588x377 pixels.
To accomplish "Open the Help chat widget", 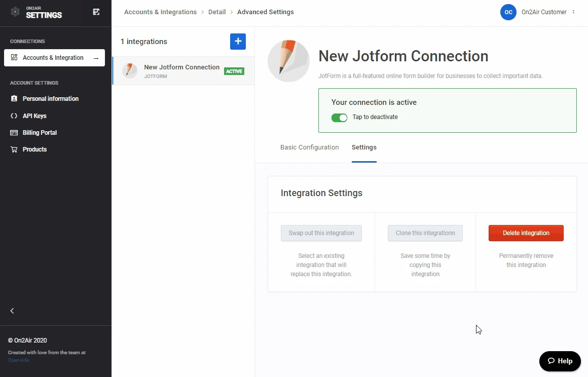I will click(560, 361).
